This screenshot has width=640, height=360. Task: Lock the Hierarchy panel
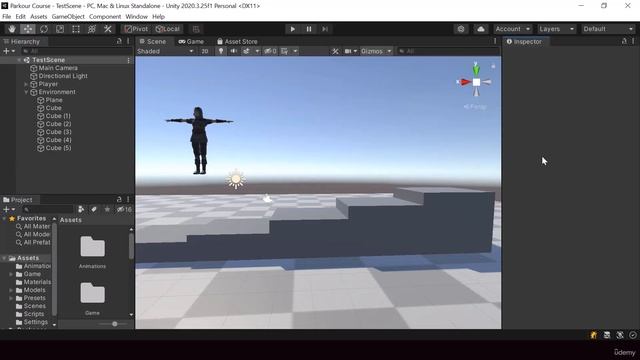click(x=119, y=41)
